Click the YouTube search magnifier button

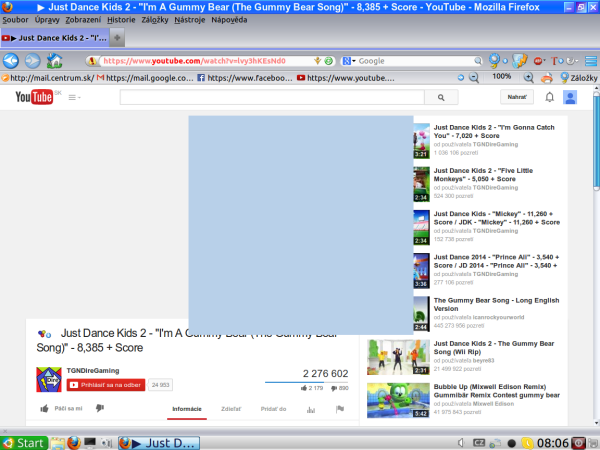coord(441,97)
